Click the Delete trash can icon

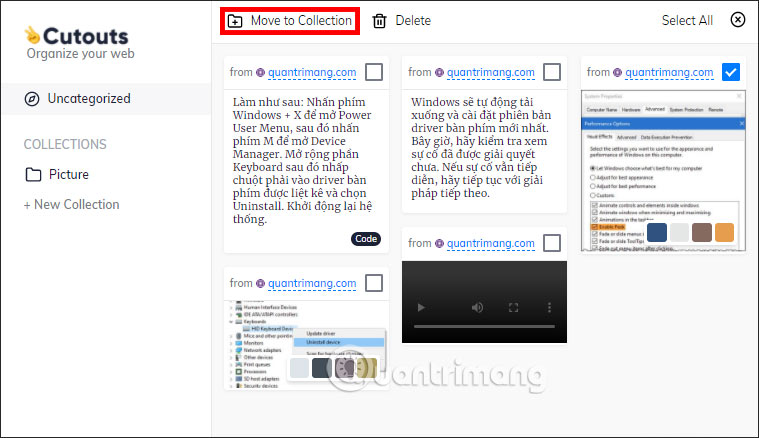click(x=380, y=21)
